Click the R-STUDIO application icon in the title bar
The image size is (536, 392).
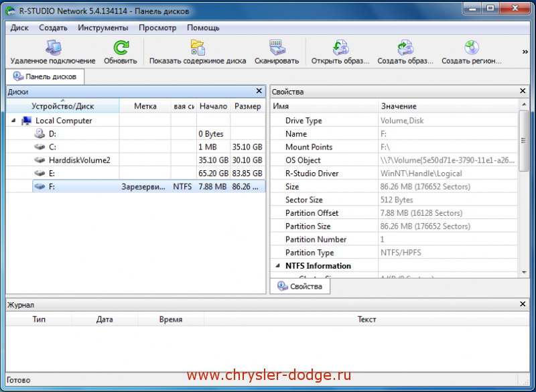coord(11,11)
